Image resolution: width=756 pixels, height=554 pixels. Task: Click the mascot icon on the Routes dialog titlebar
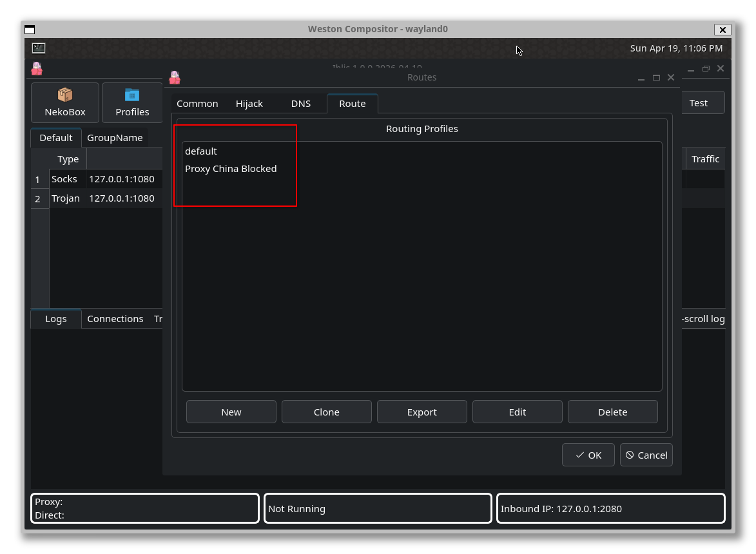click(x=174, y=77)
